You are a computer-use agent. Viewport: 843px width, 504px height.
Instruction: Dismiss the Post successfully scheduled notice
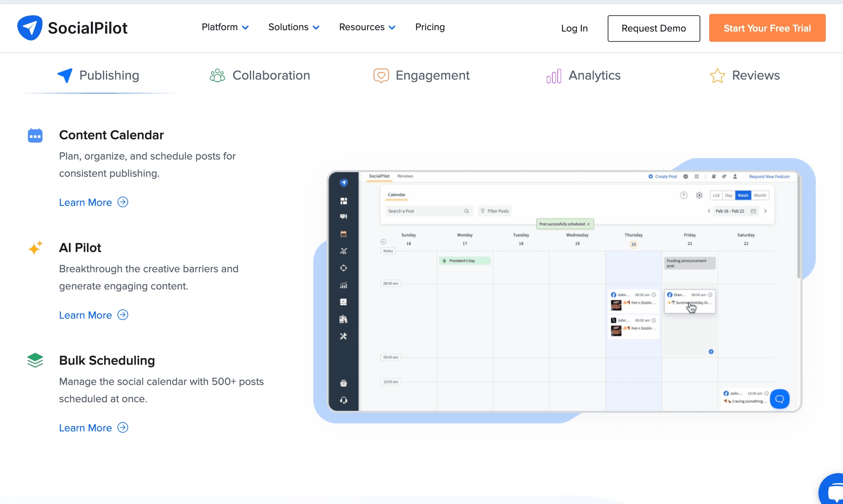point(589,224)
